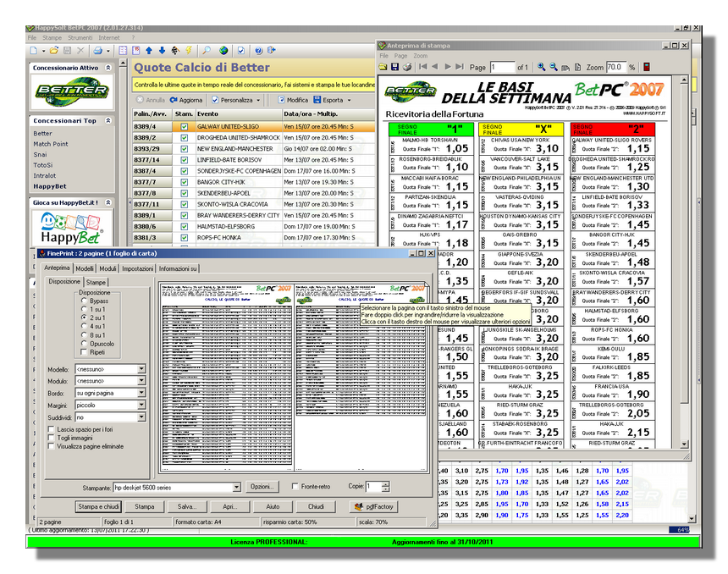Image resolution: width=728 pixels, height=574 pixels.
Task: Uncheck the GALWAY UNITED-SLIGO print checkbox
Action: (185, 126)
